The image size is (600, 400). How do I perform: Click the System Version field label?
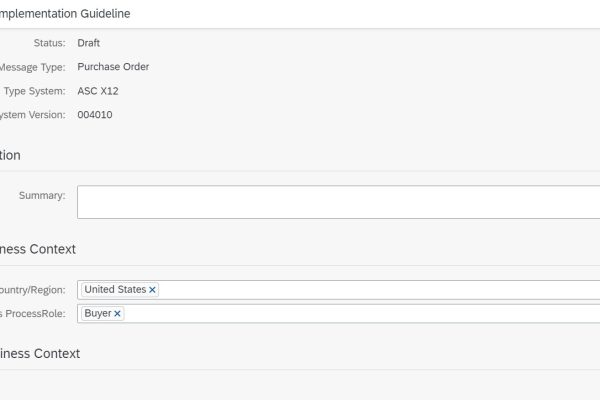[33, 115]
